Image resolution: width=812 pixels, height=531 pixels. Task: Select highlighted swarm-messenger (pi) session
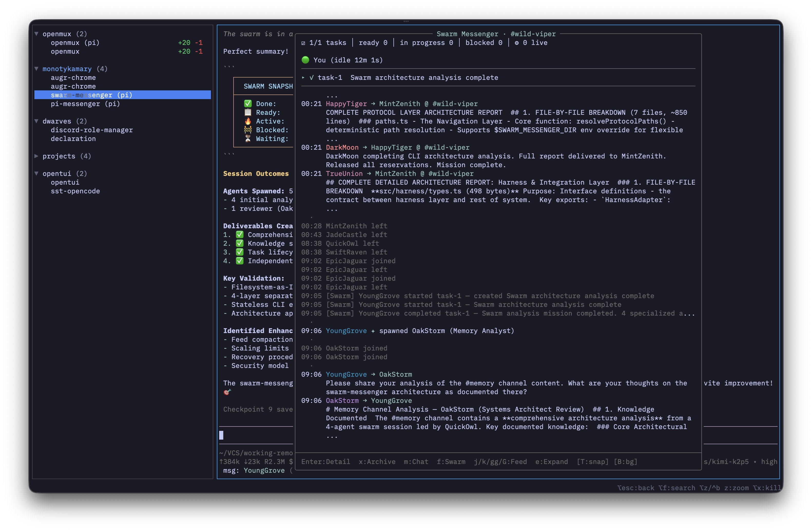click(x=122, y=95)
